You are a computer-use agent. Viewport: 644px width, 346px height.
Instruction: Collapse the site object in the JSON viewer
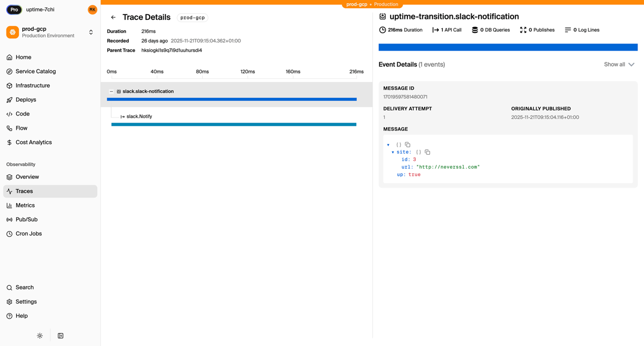(393, 152)
